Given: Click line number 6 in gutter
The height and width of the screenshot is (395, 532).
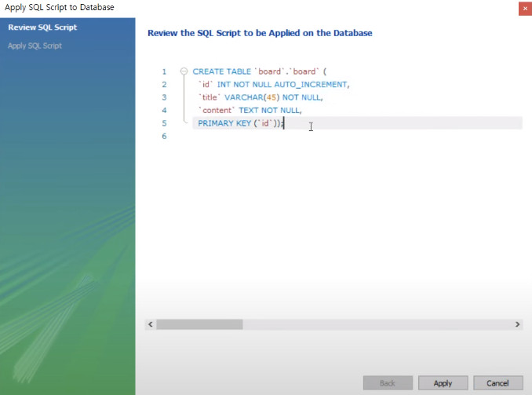Looking at the screenshot, I should (x=164, y=136).
